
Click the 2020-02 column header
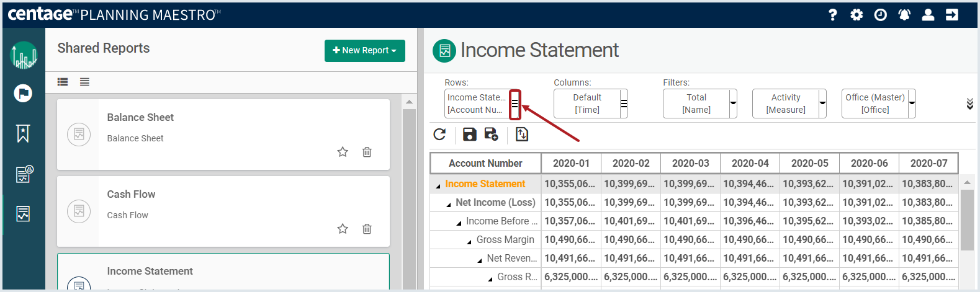631,163
